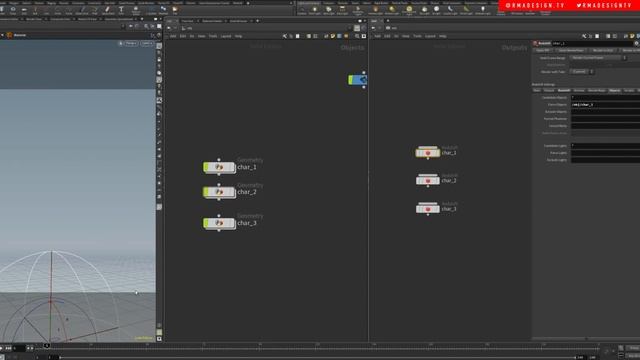The image size is (640, 360).
Task: Click the playback range slider at bottom
Action: point(318,358)
